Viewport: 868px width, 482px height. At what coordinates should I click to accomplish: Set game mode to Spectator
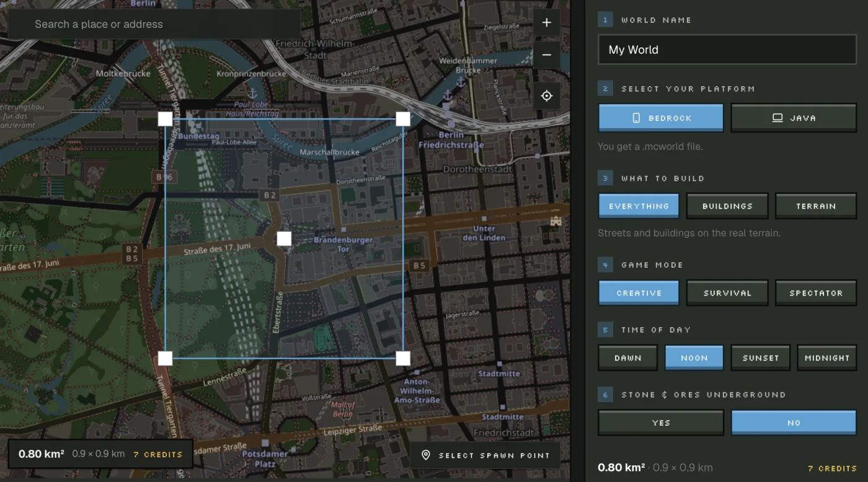point(816,292)
